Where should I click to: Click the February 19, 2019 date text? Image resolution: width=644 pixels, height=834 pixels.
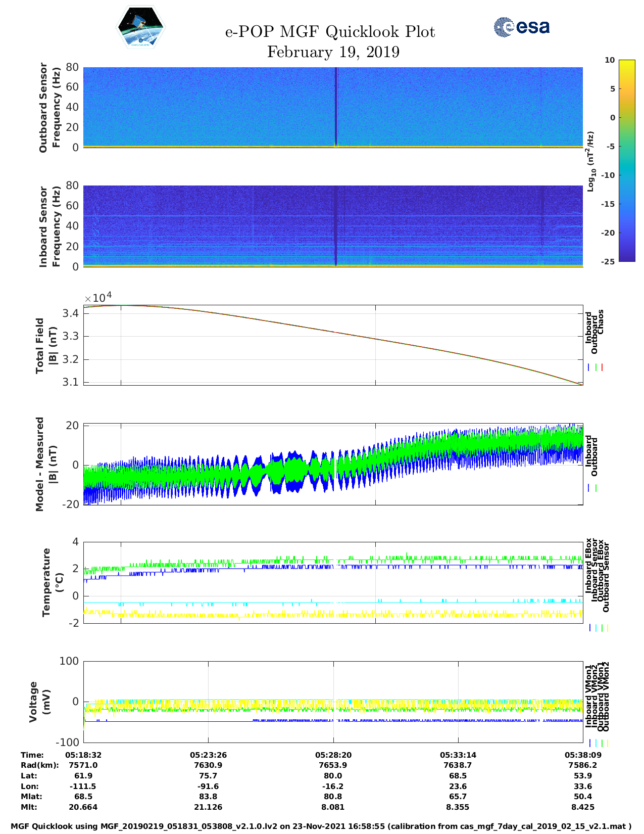tap(333, 52)
